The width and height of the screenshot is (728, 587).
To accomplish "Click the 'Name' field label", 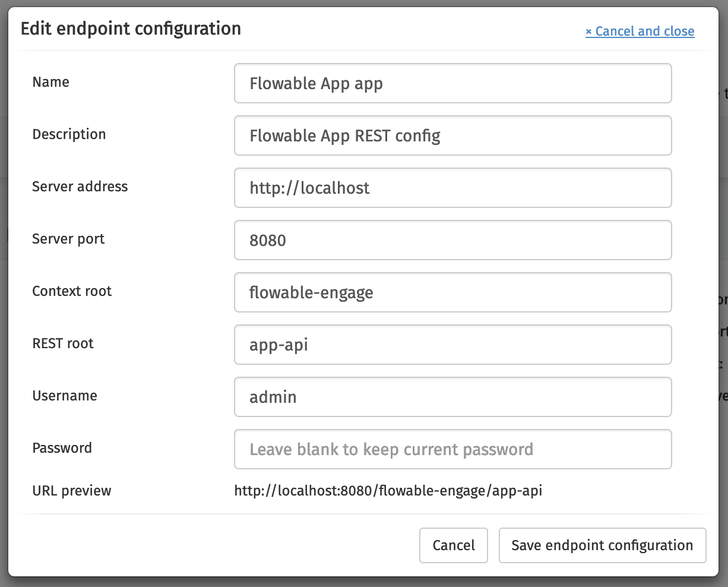I will [x=50, y=82].
